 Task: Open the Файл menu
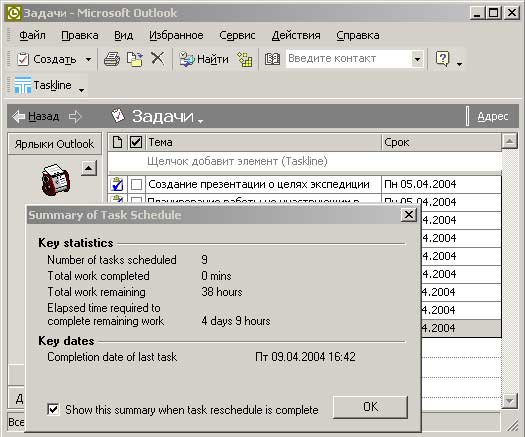[x=32, y=35]
